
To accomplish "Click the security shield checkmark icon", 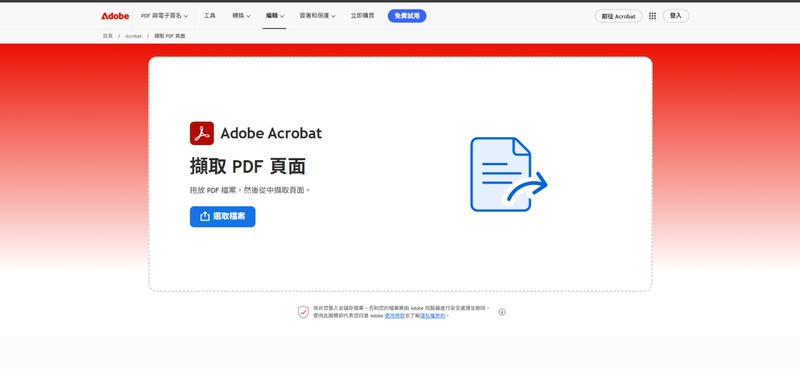I will coord(303,312).
